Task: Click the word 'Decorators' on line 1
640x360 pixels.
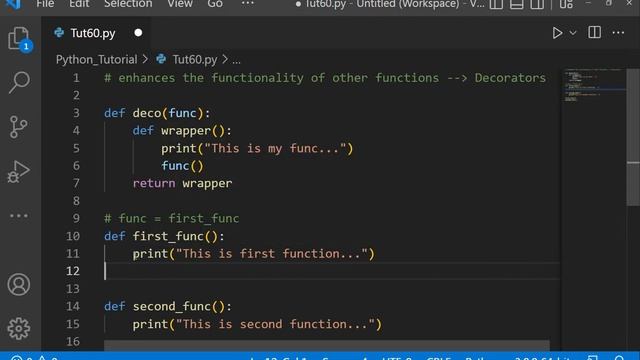Action: pos(510,78)
